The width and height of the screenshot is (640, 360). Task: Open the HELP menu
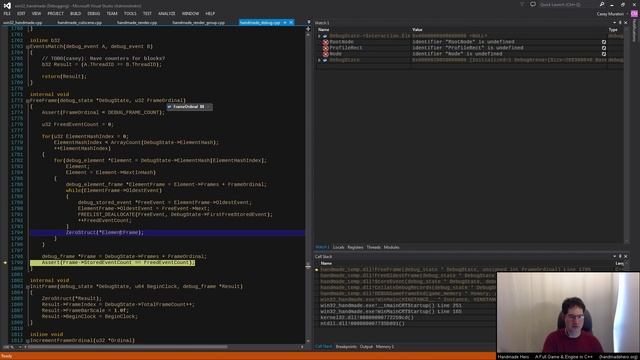pyautogui.click(x=210, y=13)
